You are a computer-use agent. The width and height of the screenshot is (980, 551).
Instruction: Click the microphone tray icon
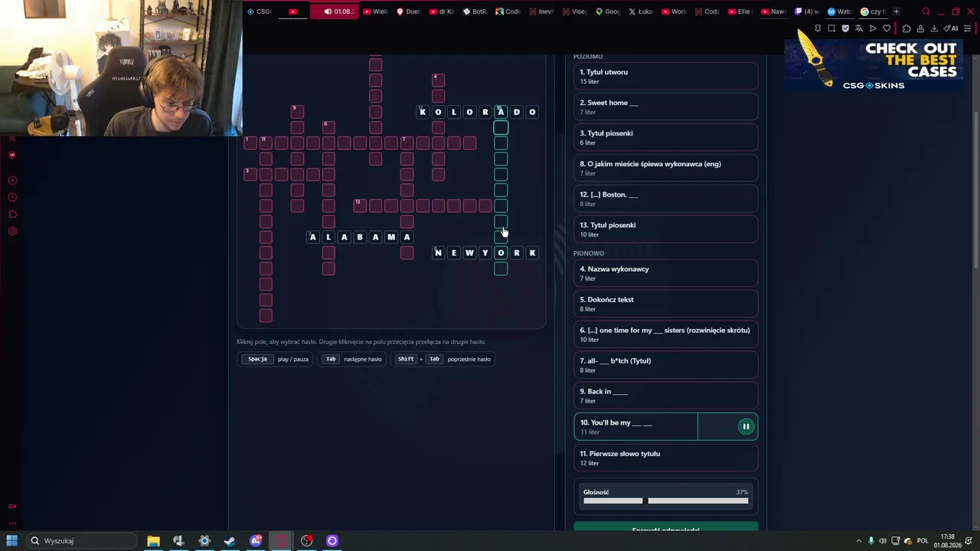[x=871, y=541]
